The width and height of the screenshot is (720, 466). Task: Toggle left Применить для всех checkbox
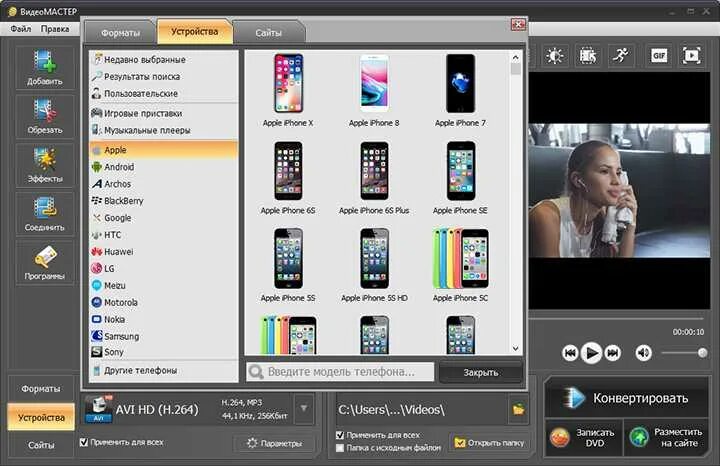pos(84,442)
